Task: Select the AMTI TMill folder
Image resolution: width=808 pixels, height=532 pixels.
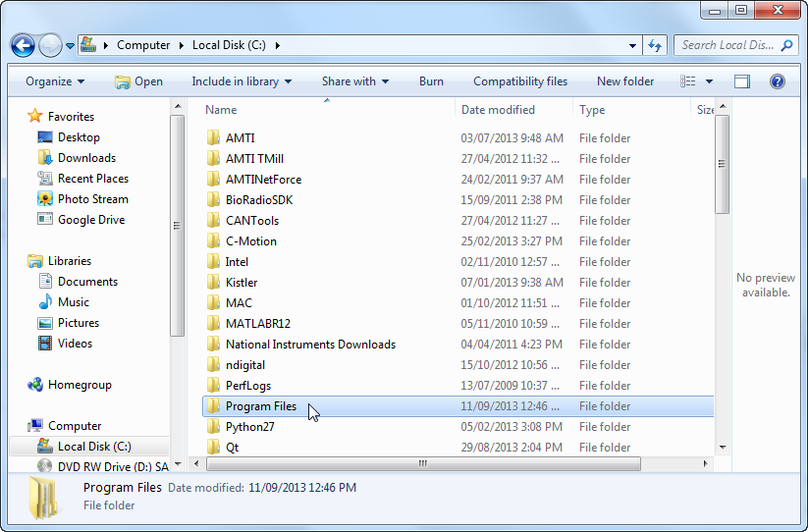Action: [x=458, y=159]
